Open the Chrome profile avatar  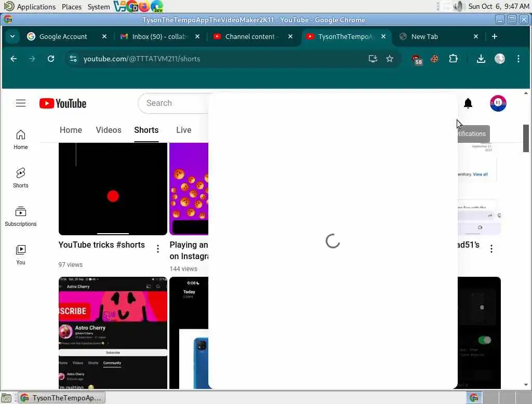[499, 59]
